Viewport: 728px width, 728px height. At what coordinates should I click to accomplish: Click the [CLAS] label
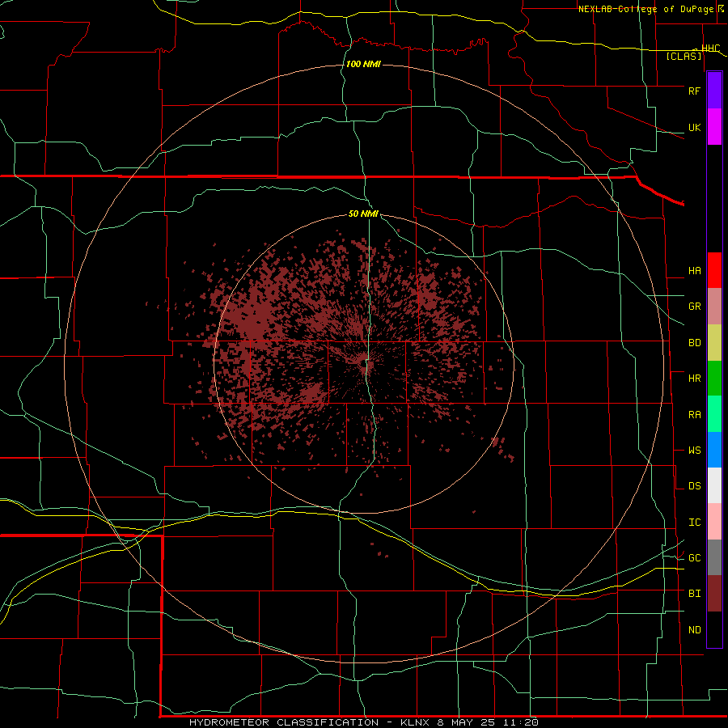click(x=684, y=56)
